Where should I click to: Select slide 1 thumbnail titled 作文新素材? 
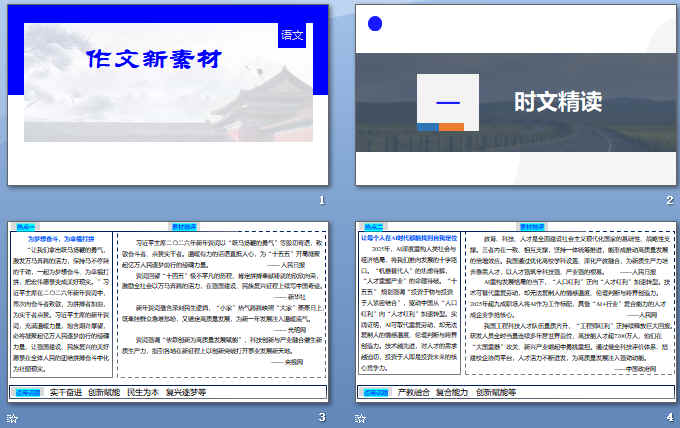click(x=168, y=95)
